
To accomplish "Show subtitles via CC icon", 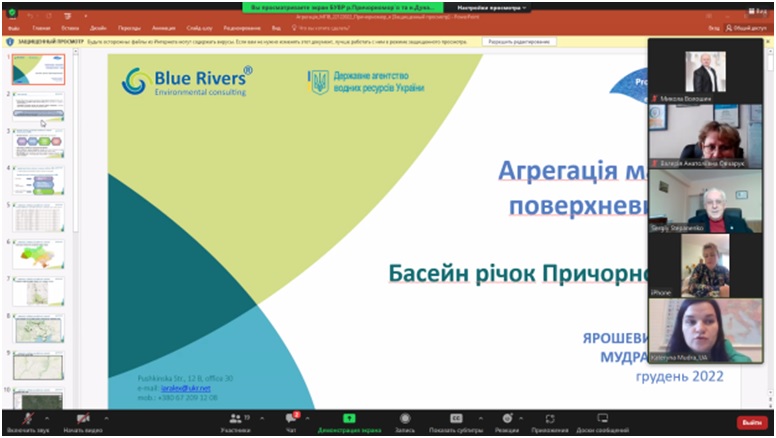I will tap(456, 419).
